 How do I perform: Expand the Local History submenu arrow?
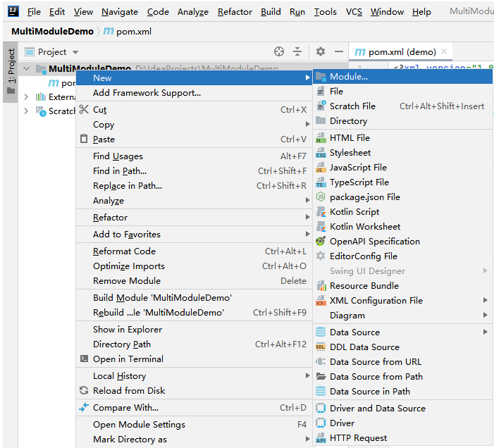pyautogui.click(x=307, y=375)
